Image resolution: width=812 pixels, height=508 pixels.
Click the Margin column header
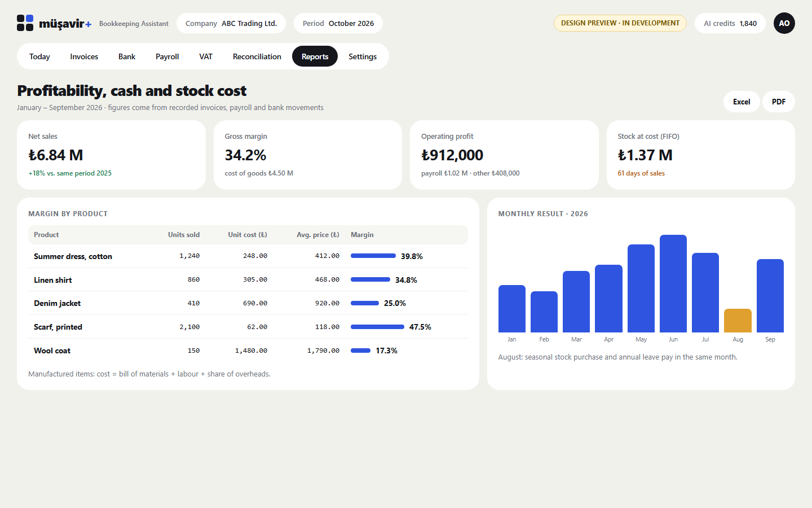[x=362, y=235]
